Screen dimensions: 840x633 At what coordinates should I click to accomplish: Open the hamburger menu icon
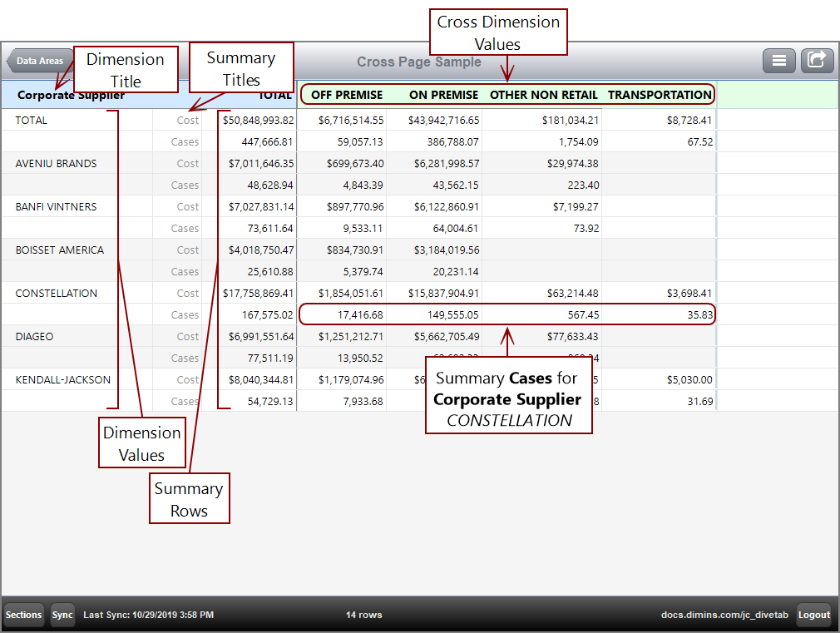[778, 61]
